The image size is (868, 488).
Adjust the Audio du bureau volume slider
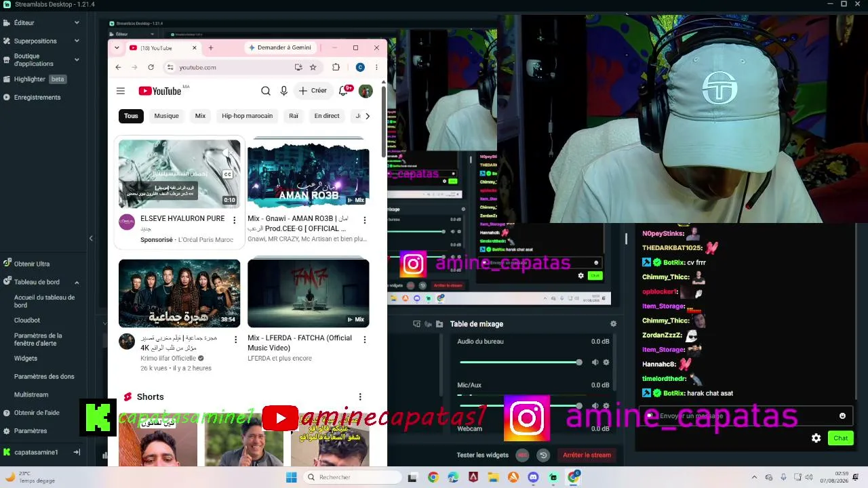(x=519, y=362)
